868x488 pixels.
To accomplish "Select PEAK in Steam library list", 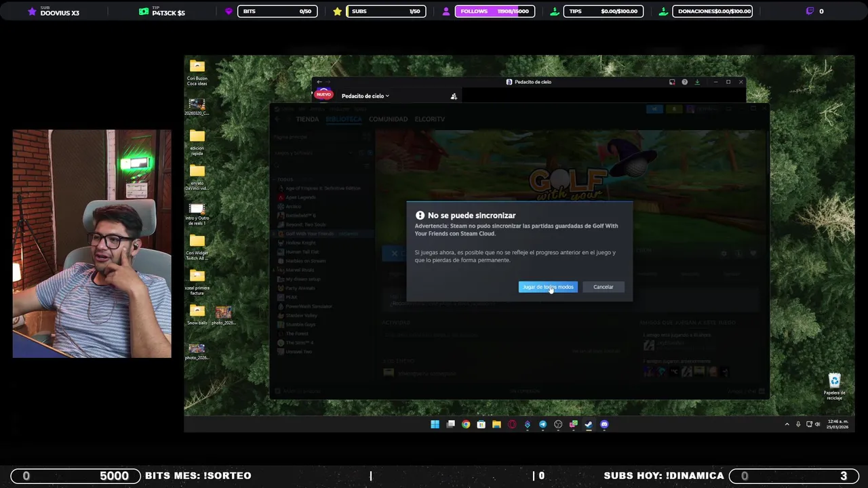I will click(287, 297).
